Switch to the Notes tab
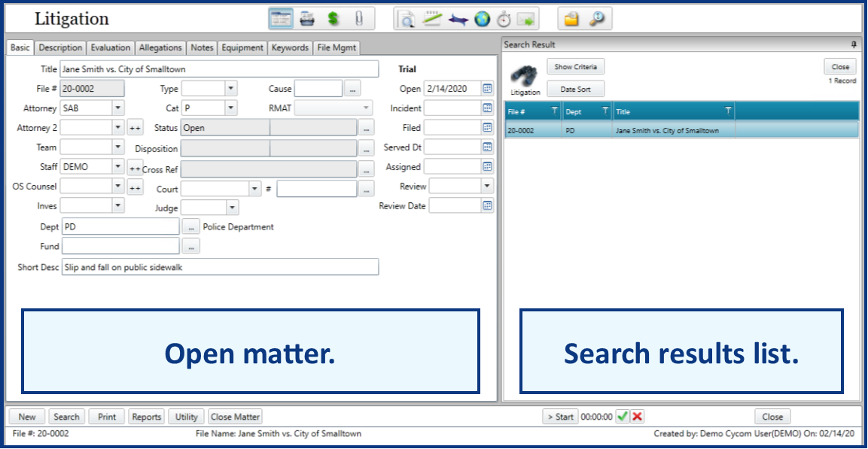 [x=202, y=47]
